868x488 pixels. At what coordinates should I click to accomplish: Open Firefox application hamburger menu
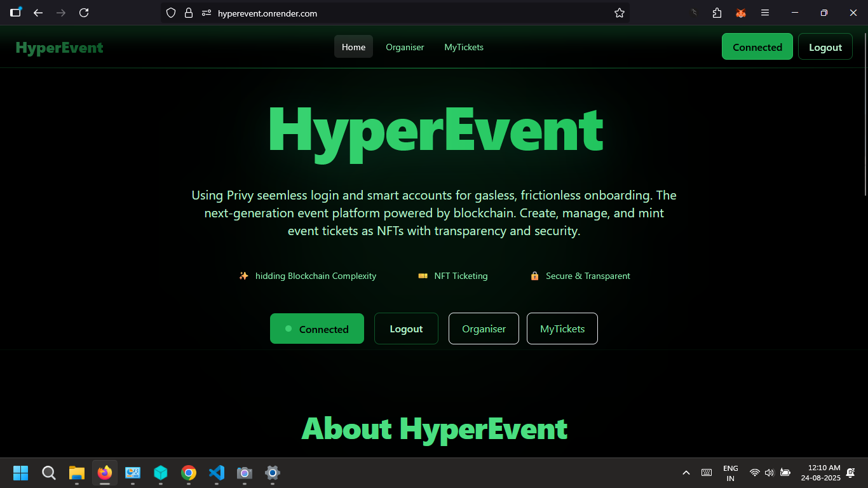[765, 13]
